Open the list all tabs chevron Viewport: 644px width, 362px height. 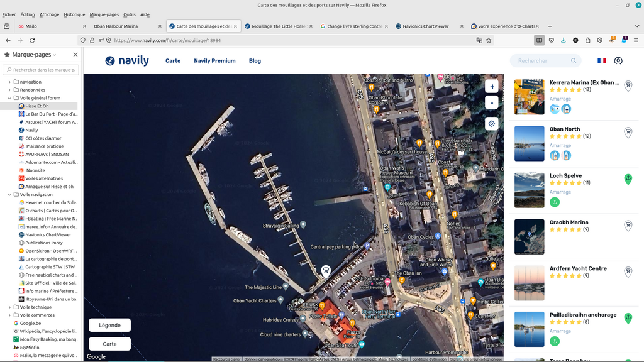point(637,26)
